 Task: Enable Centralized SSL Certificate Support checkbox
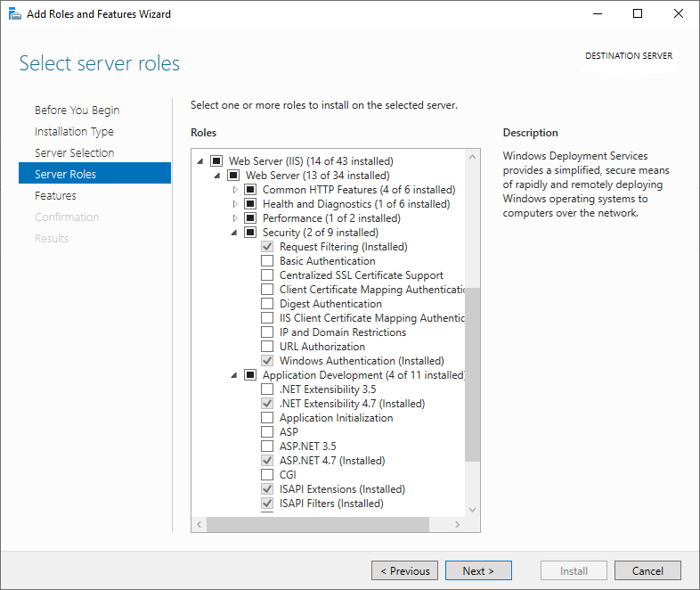pos(267,275)
